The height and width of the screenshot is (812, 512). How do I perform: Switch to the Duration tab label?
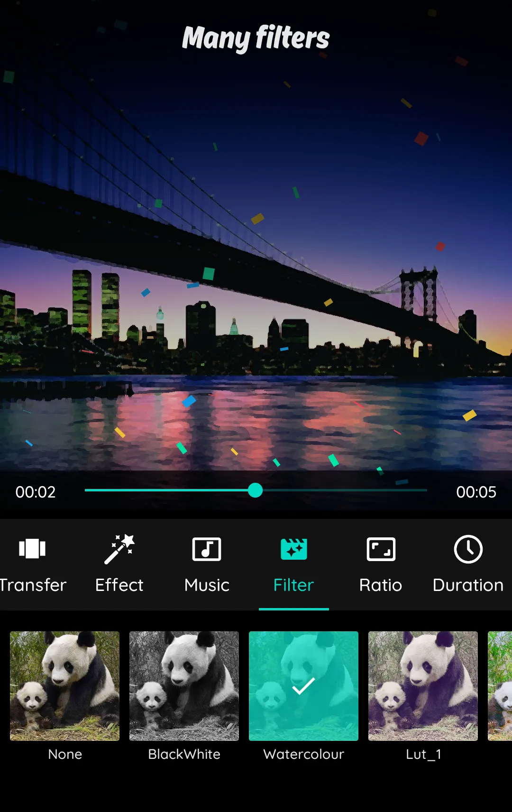pos(468,585)
